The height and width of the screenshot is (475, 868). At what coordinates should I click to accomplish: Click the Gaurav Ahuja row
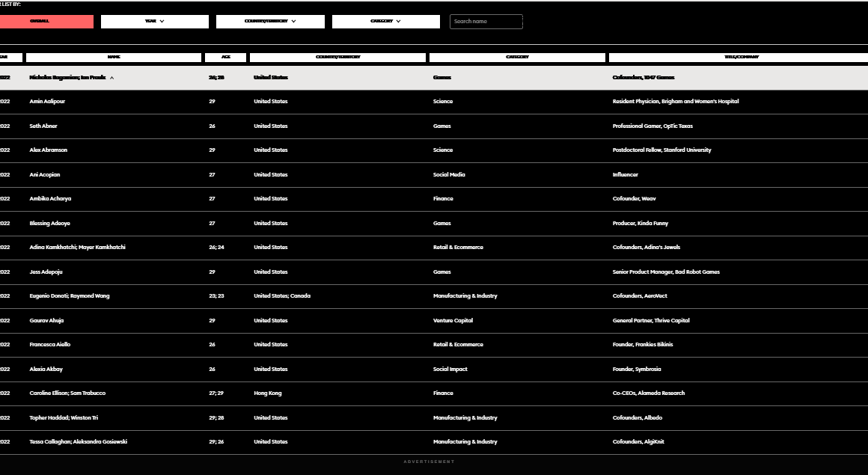tap(46, 321)
